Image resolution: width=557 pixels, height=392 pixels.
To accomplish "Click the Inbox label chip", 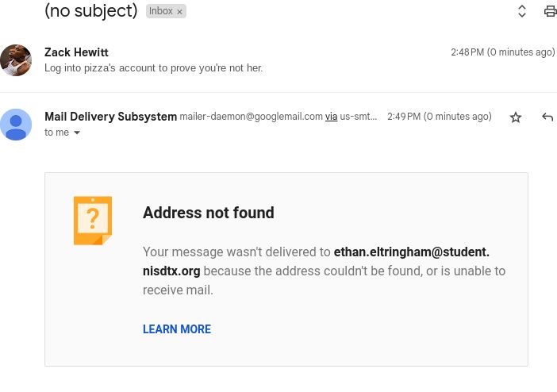I will click(x=160, y=11).
